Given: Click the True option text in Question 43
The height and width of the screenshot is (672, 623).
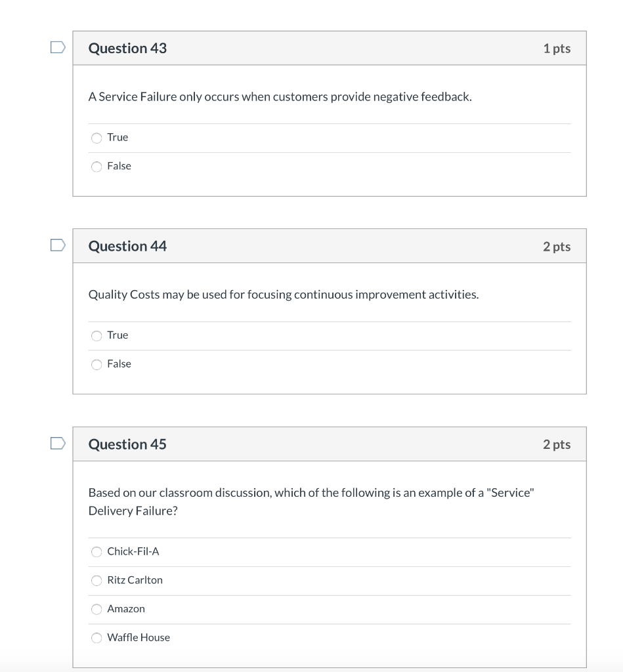Looking at the screenshot, I should click(118, 138).
